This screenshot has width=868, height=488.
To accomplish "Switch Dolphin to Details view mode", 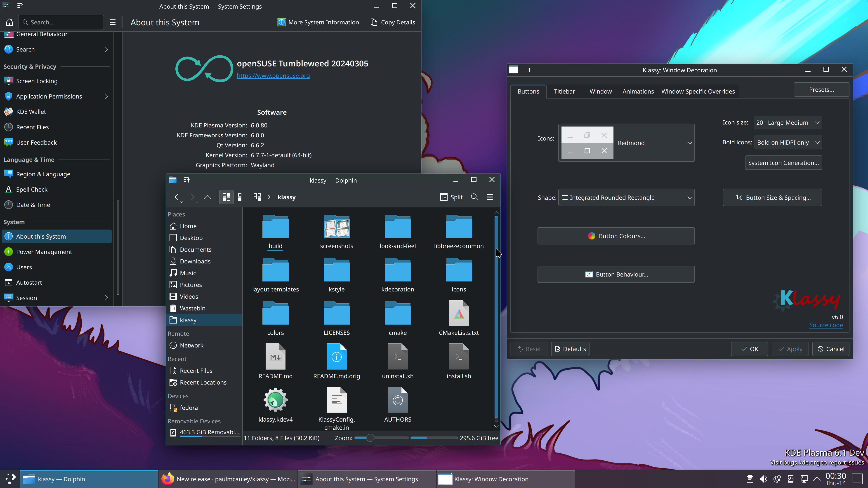I will point(257,197).
